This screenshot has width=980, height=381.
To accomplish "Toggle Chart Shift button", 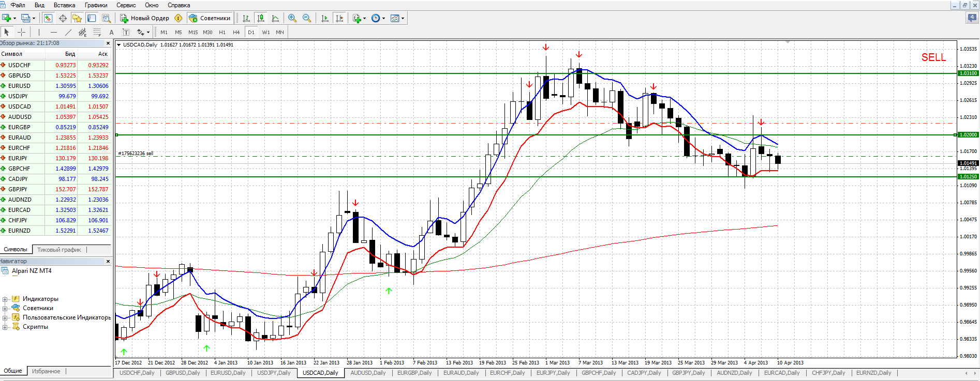I will click(x=339, y=18).
